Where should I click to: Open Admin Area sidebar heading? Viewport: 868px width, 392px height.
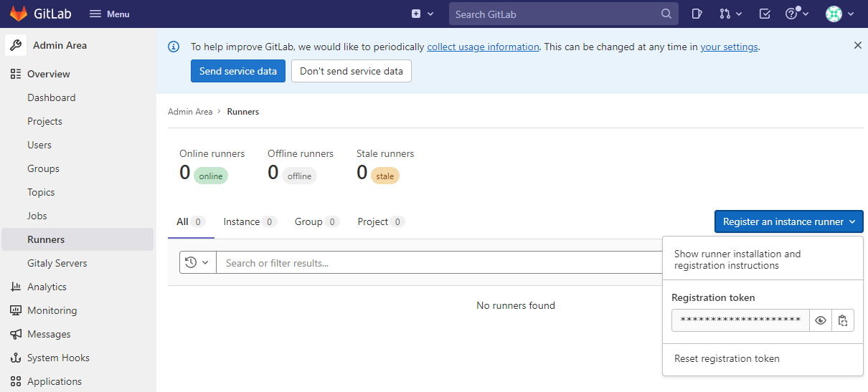60,45
